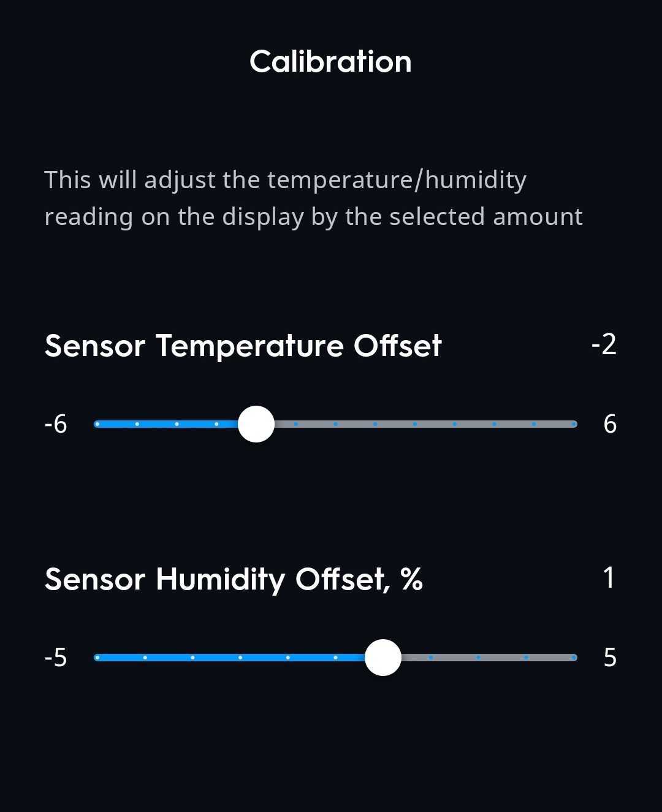Click the -5 minimum label of humidity slider
Screen dimensions: 662x812
(56, 658)
